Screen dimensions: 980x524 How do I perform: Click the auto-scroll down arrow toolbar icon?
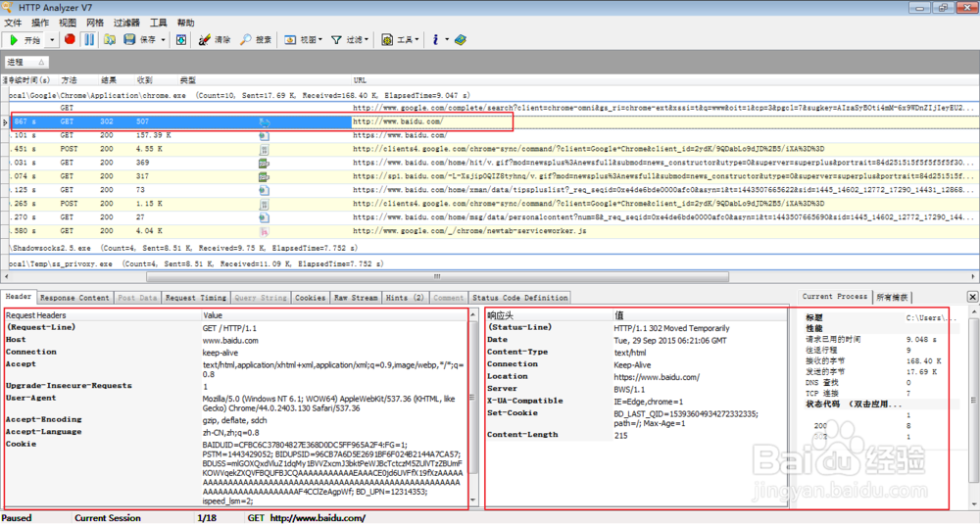(x=180, y=39)
